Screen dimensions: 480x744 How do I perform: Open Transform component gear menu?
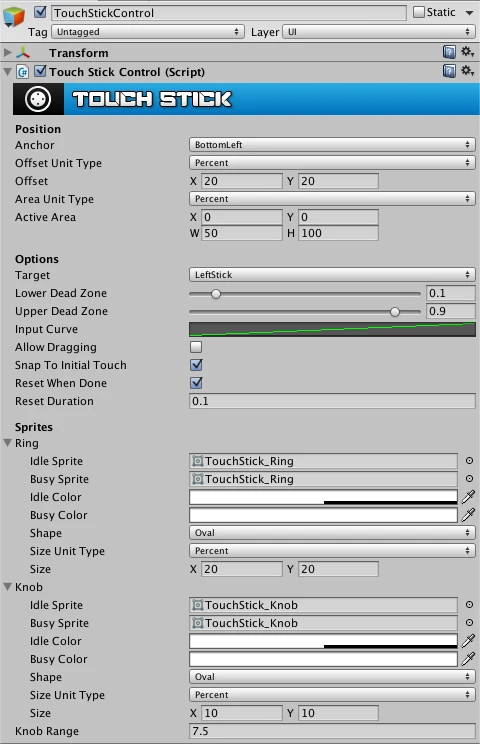(468, 52)
